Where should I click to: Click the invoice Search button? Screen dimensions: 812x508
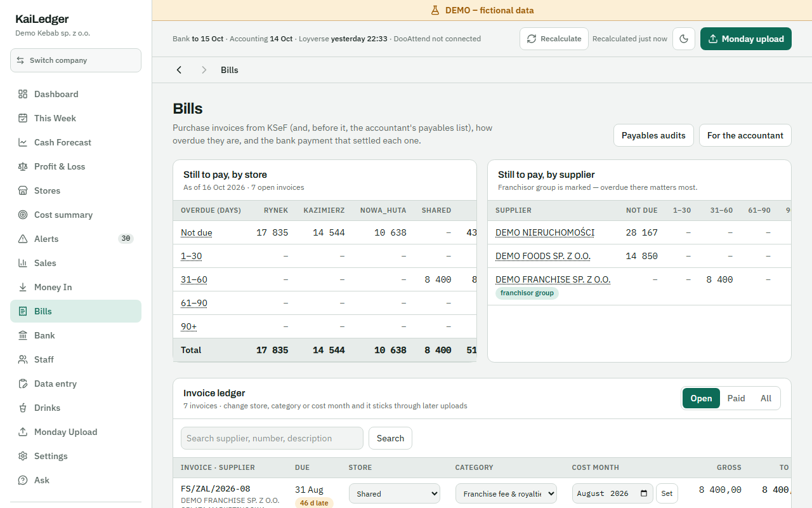(x=390, y=438)
